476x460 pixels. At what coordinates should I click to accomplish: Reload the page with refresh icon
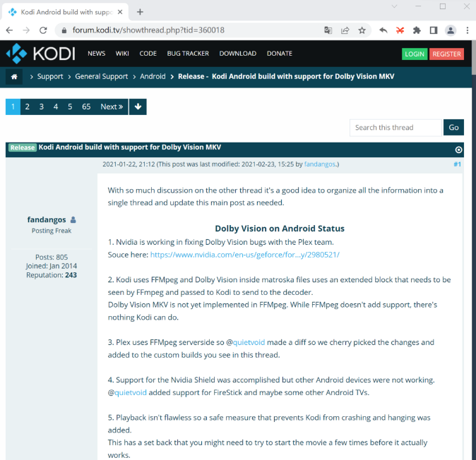tap(43, 30)
